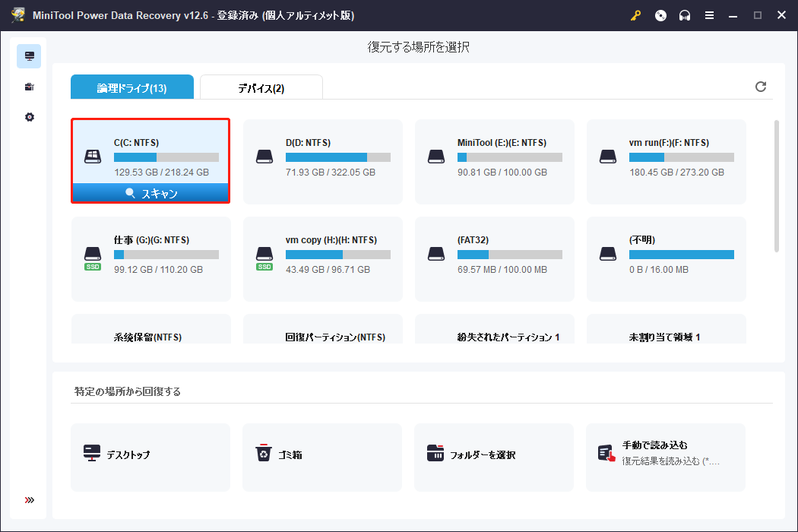Select the data recovery sidebar icon
The height and width of the screenshot is (532, 798).
pos(29,55)
